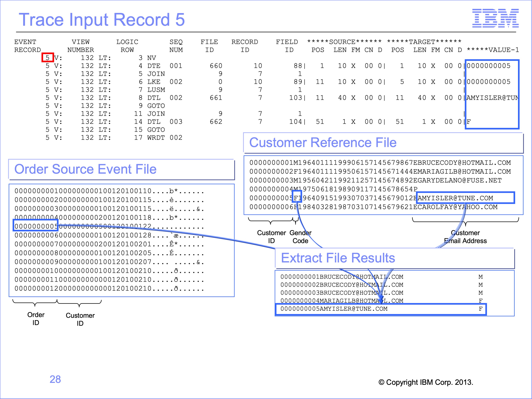Click the VALUE-1 "0000000005" on the DTE row
Viewport: 532px width, 399px height.
pos(489,66)
